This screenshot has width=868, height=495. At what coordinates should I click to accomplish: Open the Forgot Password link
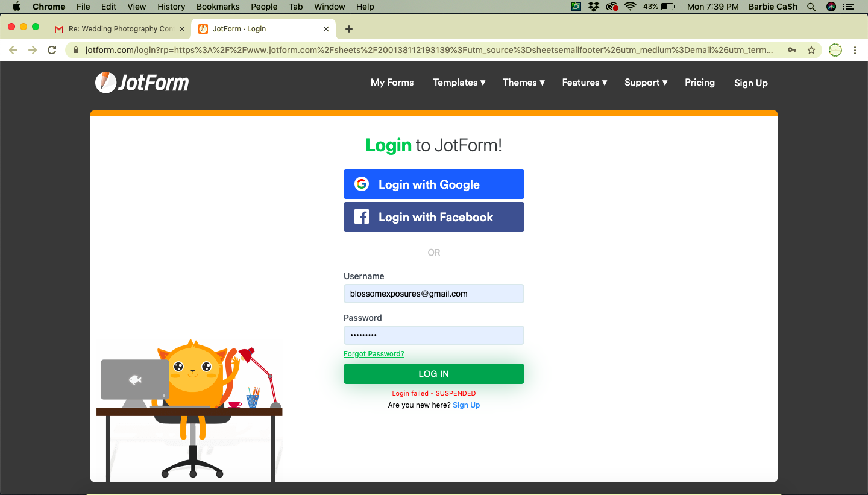tap(374, 353)
